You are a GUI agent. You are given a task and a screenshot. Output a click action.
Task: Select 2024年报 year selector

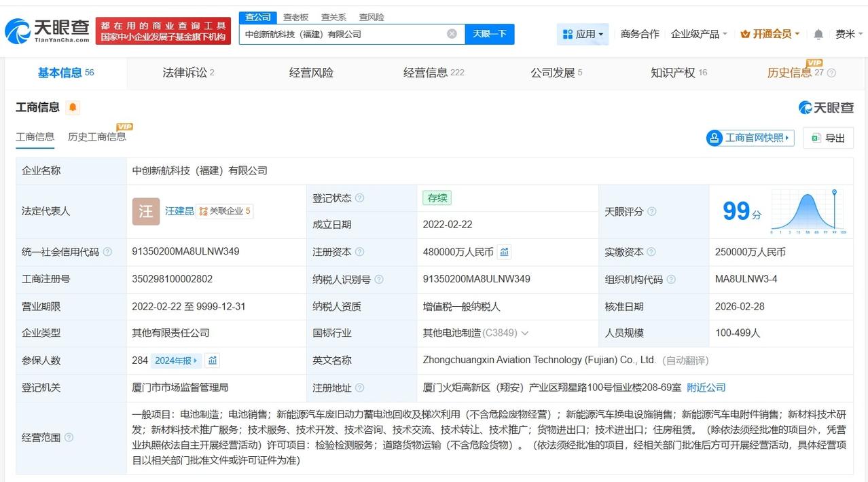pyautogui.click(x=177, y=360)
